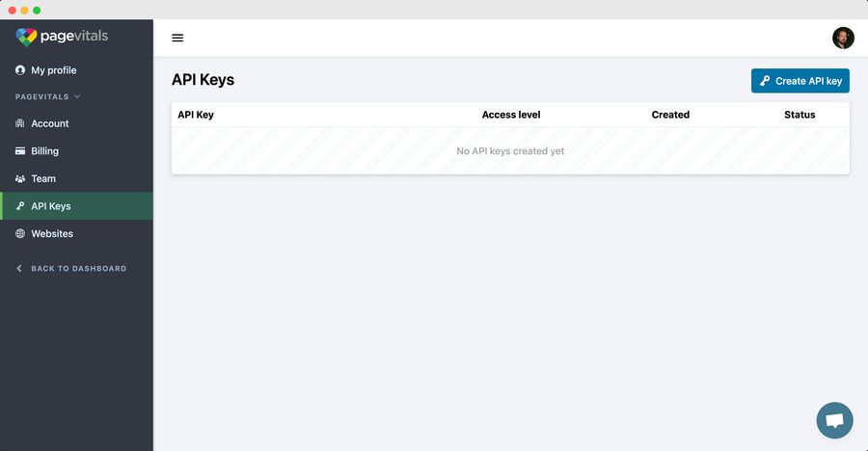
Task: Click the Team people icon
Action: (x=20, y=178)
